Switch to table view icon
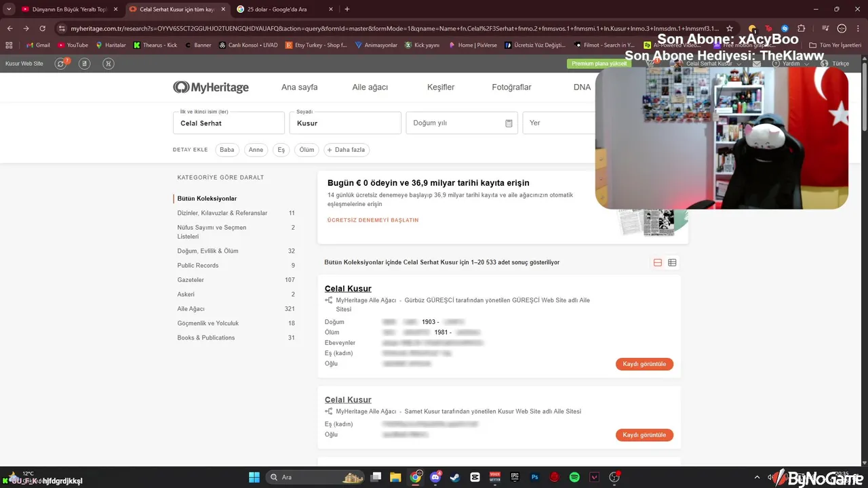The height and width of the screenshot is (488, 868). coord(672,263)
